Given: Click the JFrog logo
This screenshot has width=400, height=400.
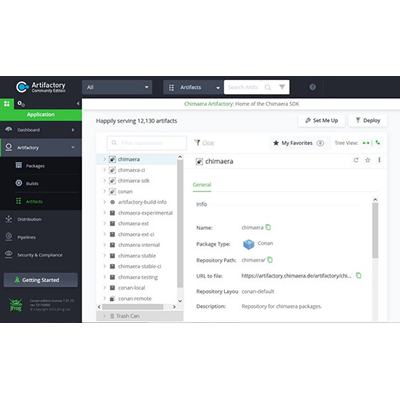Looking at the screenshot, I should (16, 305).
